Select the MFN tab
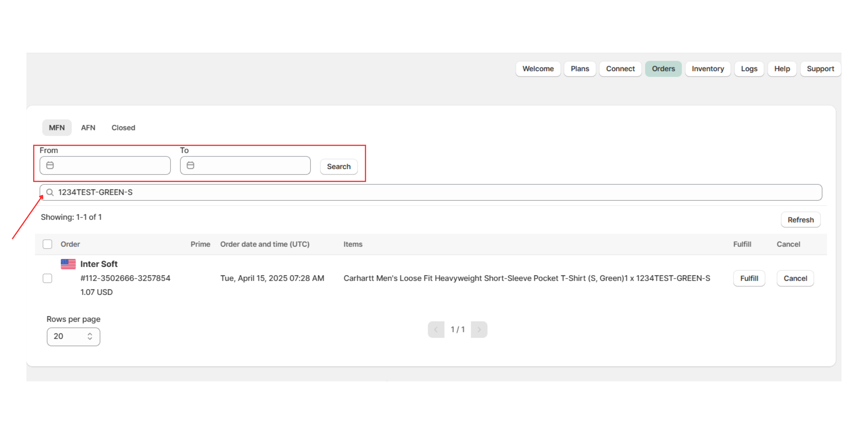Image resolution: width=868 pixels, height=434 pixels. pyautogui.click(x=57, y=128)
